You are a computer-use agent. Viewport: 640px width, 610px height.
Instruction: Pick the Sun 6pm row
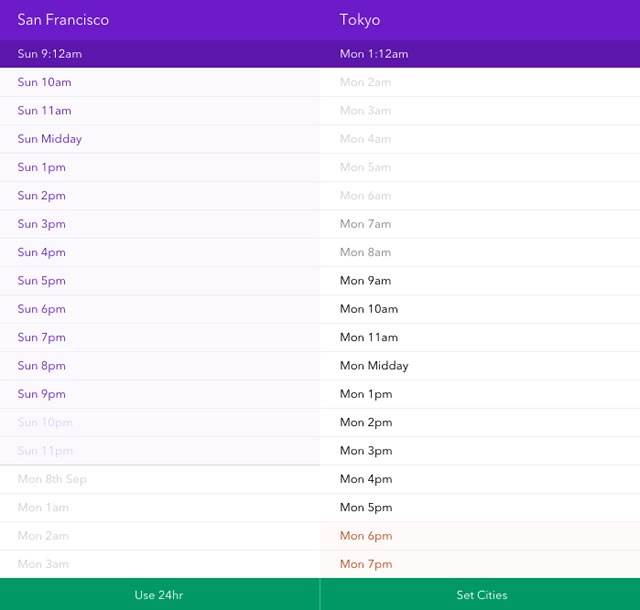point(160,309)
